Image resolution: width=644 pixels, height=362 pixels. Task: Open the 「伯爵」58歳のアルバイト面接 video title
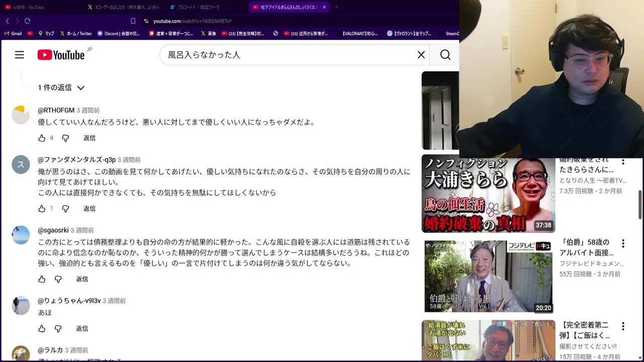pyautogui.click(x=586, y=247)
